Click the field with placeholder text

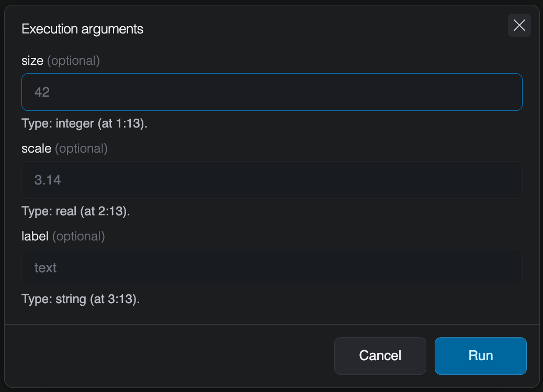(271, 268)
